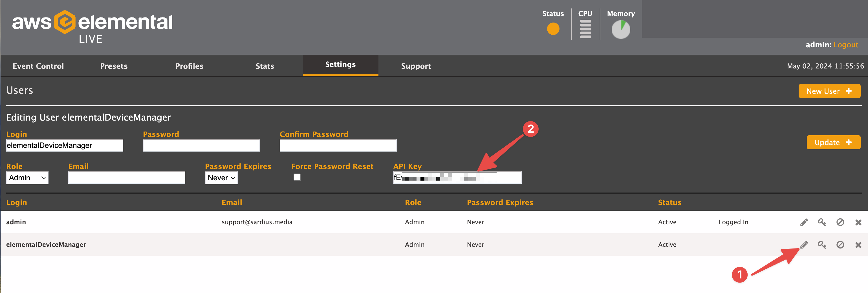Screen dimensions: 868x293
Task: Toggle Force Password Reset checkbox
Action: pos(297,177)
